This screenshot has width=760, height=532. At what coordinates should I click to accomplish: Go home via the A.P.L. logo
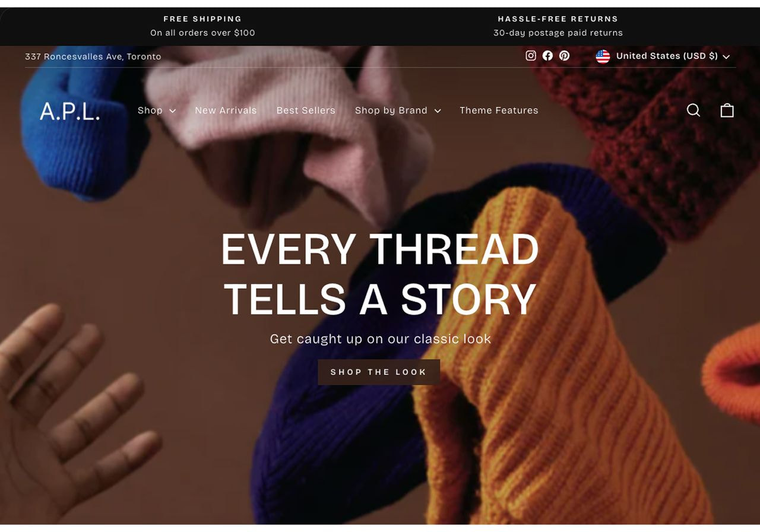point(70,111)
